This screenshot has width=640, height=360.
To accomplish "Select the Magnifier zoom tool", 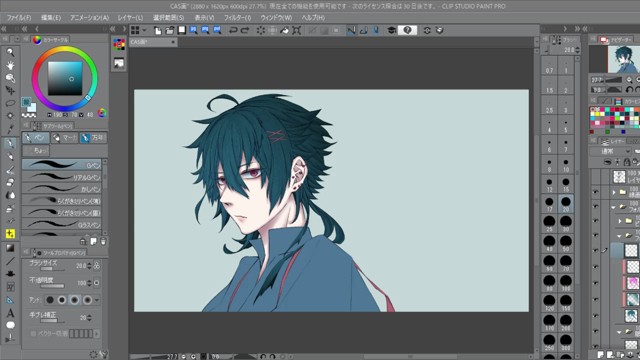I will point(10,52).
